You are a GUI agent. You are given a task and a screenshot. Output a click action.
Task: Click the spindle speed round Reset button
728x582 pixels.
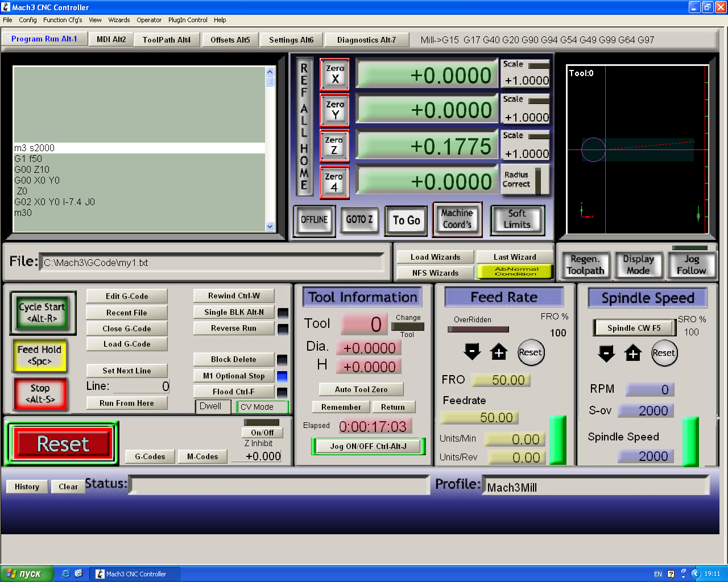(x=664, y=353)
